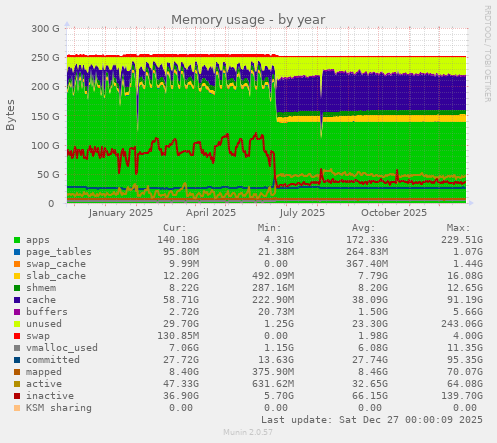This screenshot has width=497, height=443.
Task: Click the lime unused legend swatch
Action: (x=17, y=324)
